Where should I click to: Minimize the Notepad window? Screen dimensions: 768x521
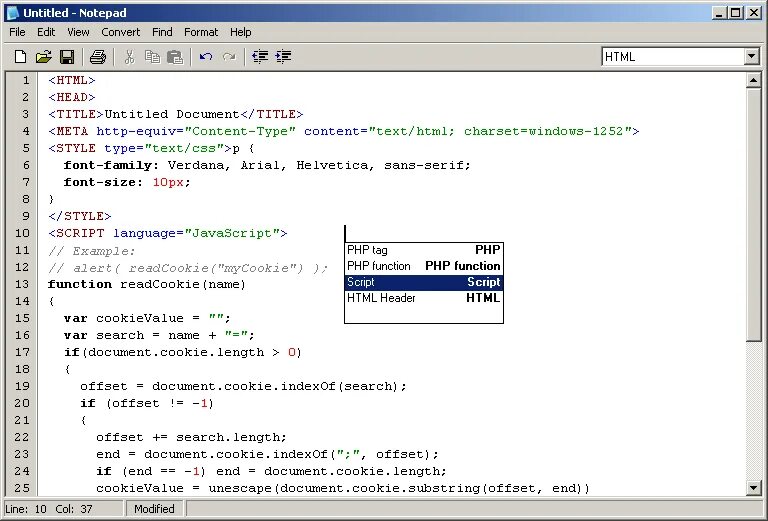[x=719, y=13]
